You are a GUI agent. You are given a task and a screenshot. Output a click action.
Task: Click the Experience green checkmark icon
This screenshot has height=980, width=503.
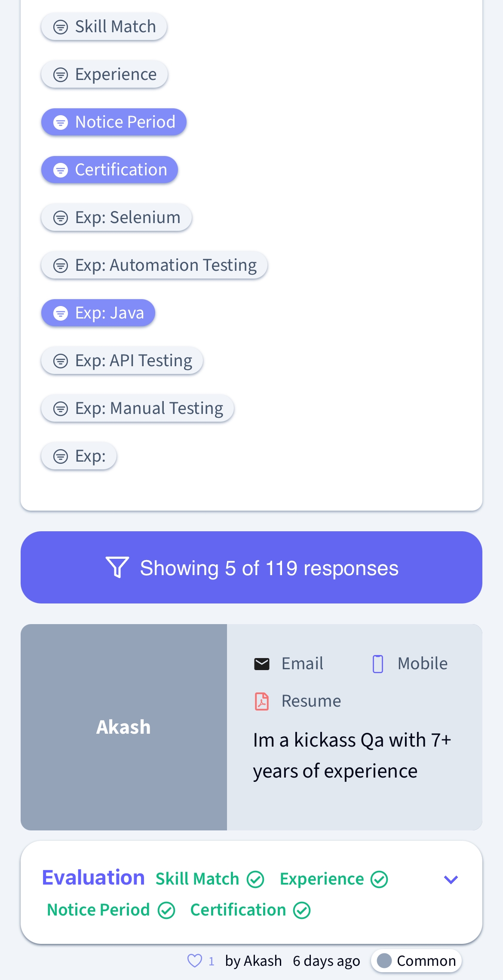click(x=380, y=879)
